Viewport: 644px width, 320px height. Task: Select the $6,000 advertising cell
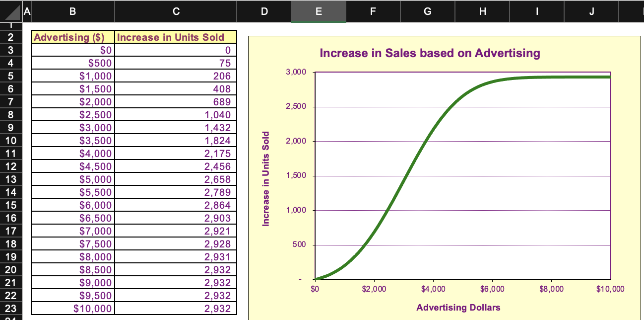(x=73, y=205)
